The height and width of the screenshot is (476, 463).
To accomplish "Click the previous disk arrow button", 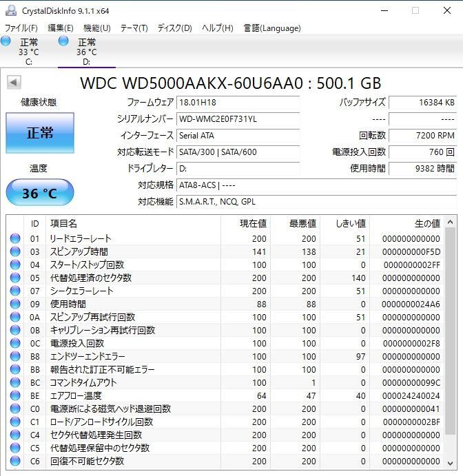I will click(14, 82).
